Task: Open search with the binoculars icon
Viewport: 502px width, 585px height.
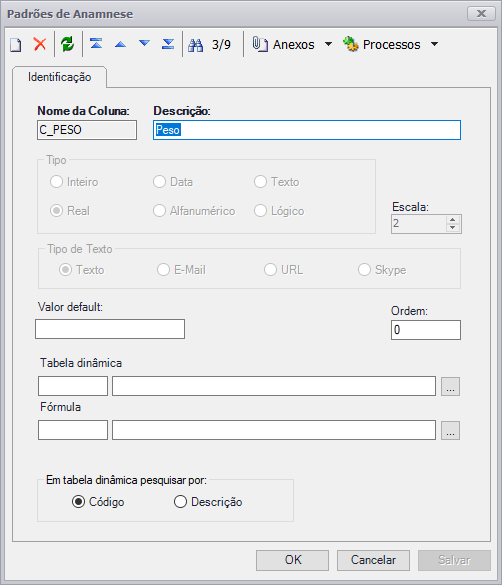Action: click(196, 45)
